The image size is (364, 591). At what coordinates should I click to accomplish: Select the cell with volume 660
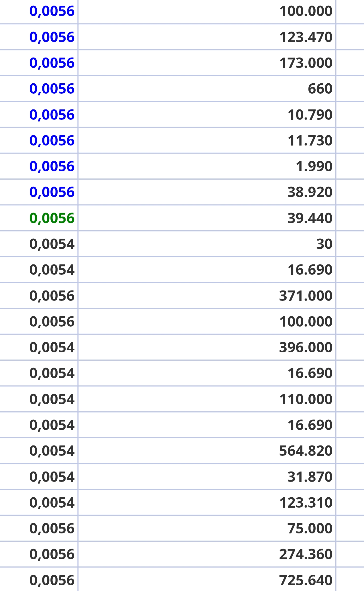[320, 89]
